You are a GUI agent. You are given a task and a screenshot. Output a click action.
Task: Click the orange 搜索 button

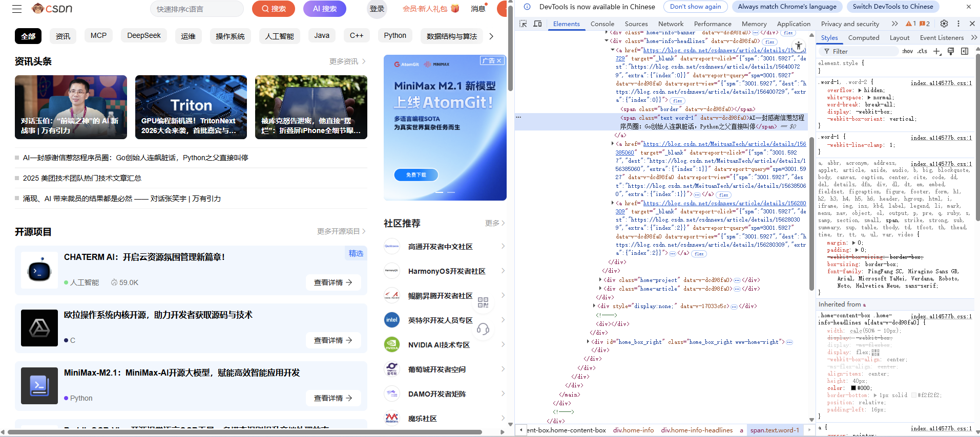click(274, 9)
